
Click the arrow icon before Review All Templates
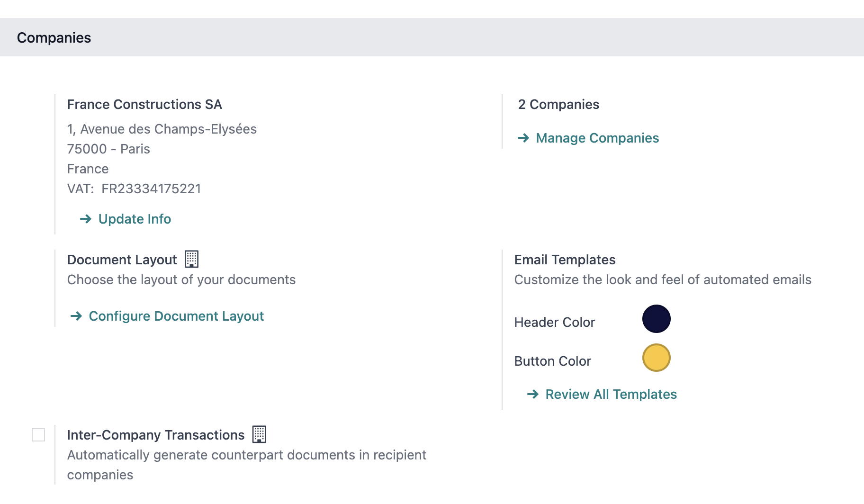point(533,394)
